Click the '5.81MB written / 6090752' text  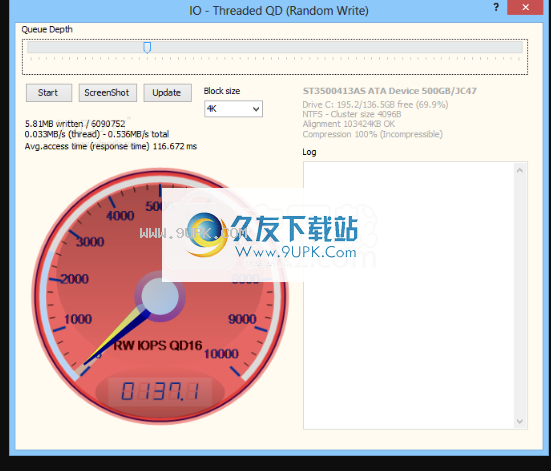coord(75,124)
